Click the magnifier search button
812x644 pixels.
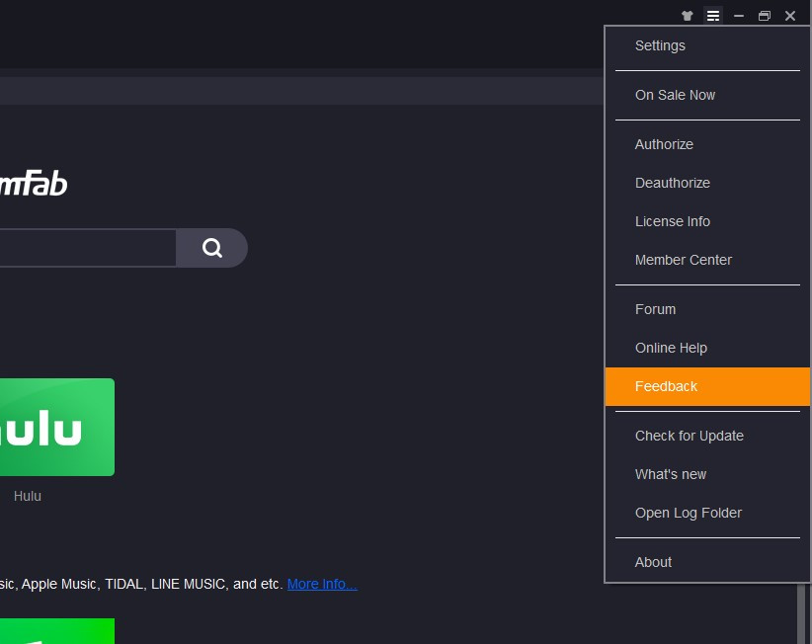(x=212, y=248)
